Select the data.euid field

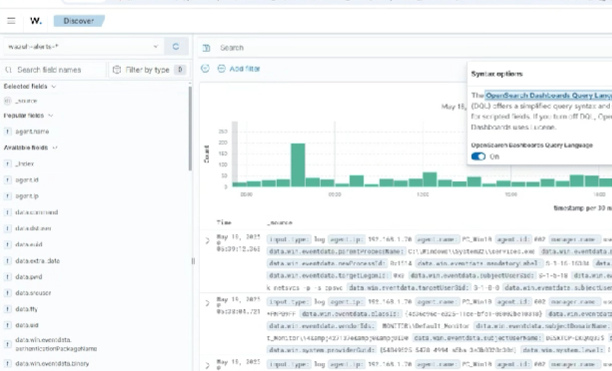pyautogui.click(x=29, y=244)
